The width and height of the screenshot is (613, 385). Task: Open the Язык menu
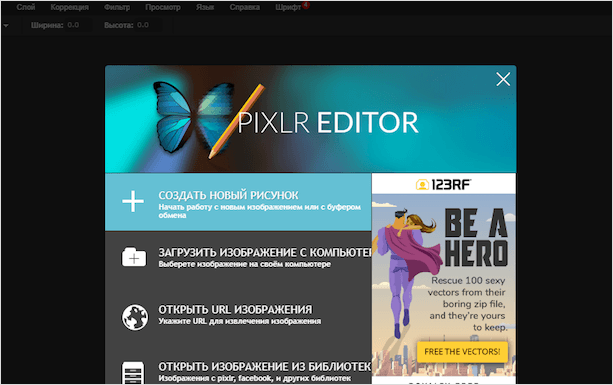[x=205, y=7]
